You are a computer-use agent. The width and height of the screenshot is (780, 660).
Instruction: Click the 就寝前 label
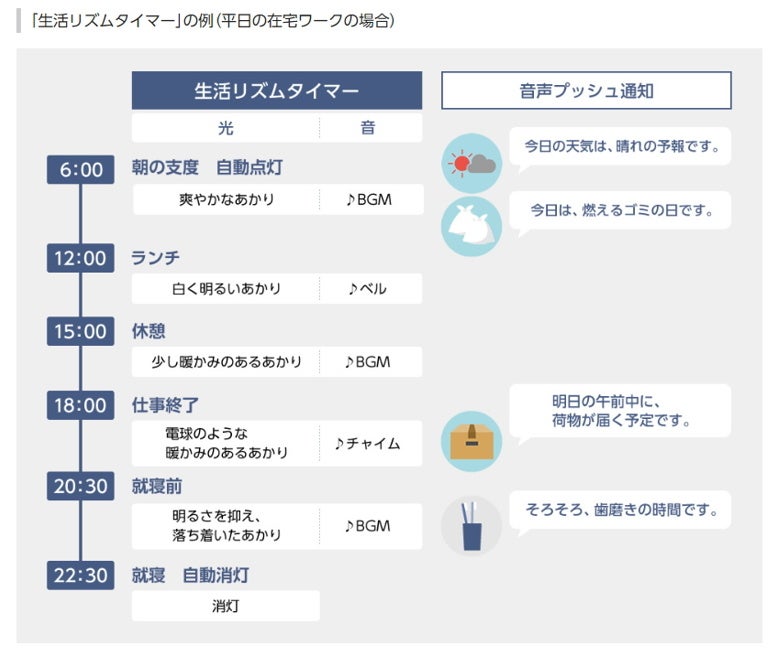point(157,486)
